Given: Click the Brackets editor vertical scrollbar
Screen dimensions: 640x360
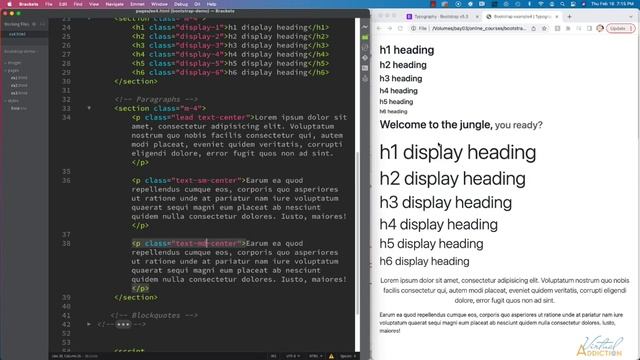Looking at the screenshot, I should click(x=358, y=233).
